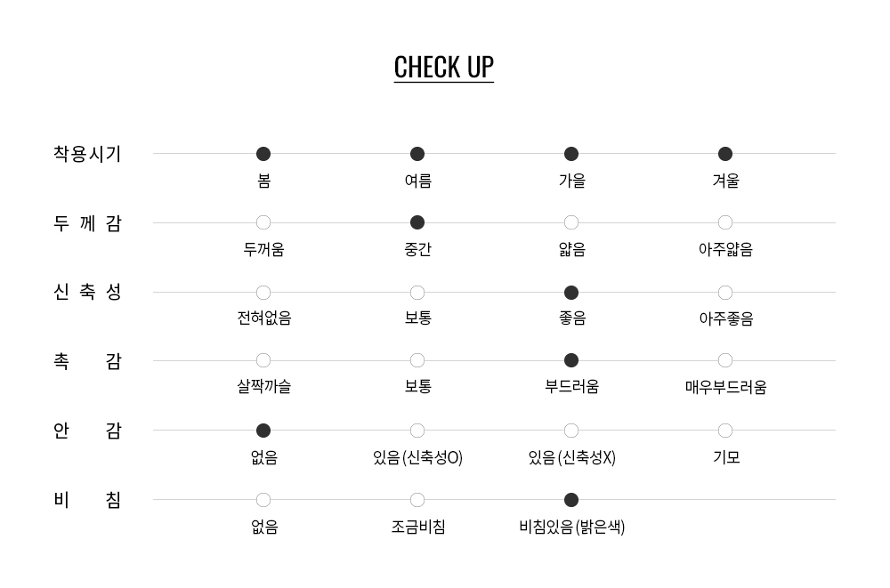Select the 여름 season dot
This screenshot has height=588, width=890.
click(417, 154)
